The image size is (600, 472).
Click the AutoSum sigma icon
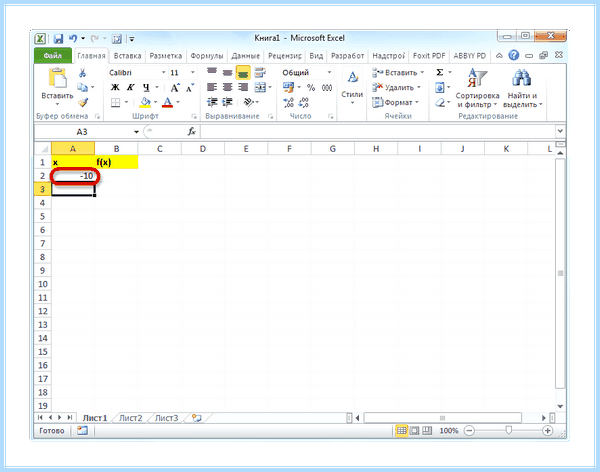pyautogui.click(x=440, y=72)
